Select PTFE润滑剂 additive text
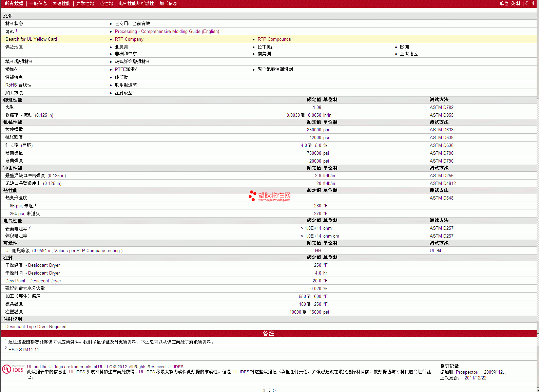This screenshot has height=392, width=539. (x=127, y=69)
